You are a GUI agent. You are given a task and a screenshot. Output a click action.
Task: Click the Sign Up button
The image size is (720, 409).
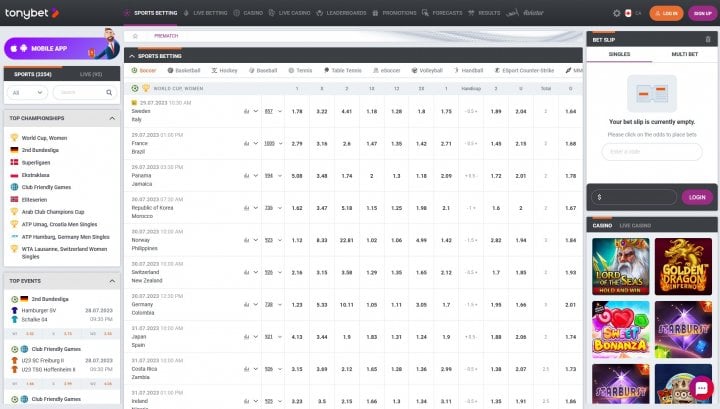pos(703,13)
